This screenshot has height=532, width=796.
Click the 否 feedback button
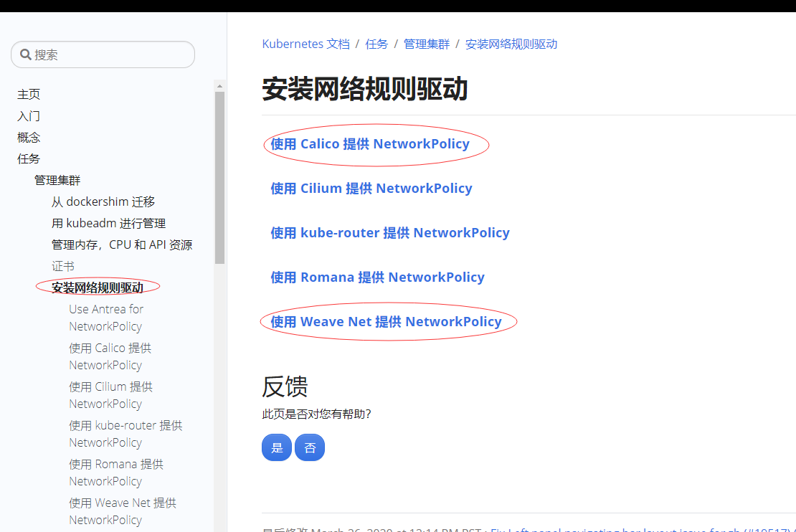[310, 447]
